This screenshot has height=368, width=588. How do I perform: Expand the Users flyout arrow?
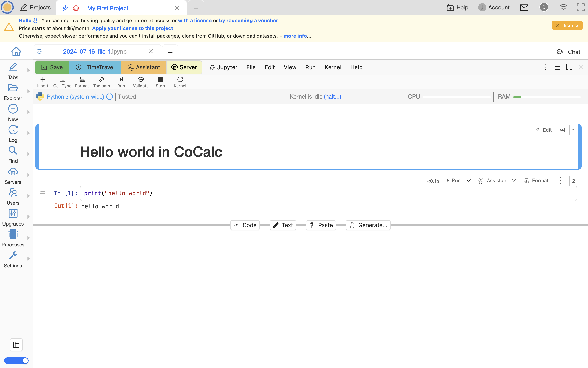pos(28,196)
